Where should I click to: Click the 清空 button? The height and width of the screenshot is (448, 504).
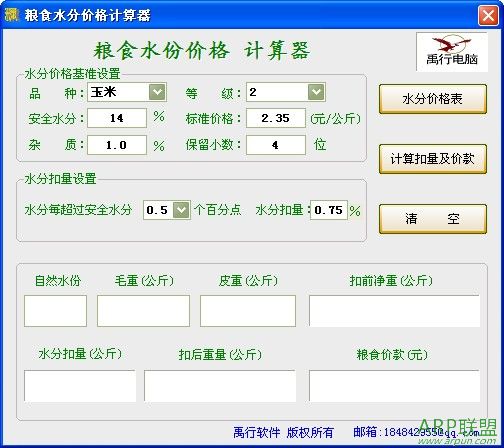point(433,219)
